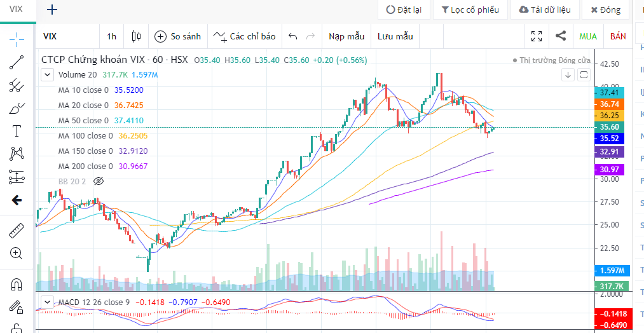This screenshot has width=644, height=333.
Task: Open the pitchfork drawing tools
Action: pyautogui.click(x=17, y=85)
